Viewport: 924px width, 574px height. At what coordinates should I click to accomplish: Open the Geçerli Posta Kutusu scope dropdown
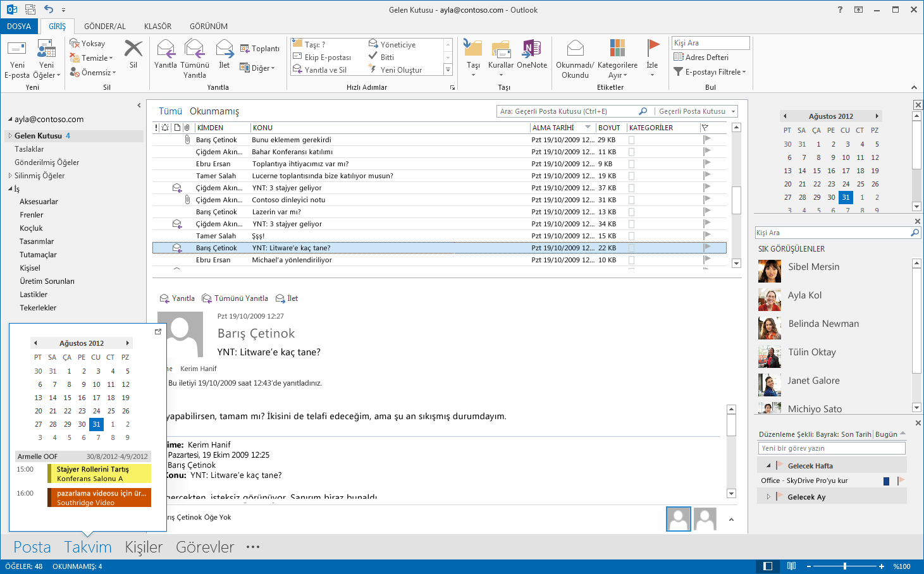tap(697, 111)
